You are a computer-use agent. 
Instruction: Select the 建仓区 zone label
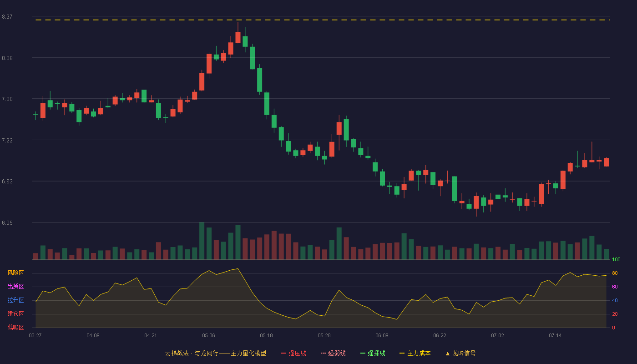point(15,314)
